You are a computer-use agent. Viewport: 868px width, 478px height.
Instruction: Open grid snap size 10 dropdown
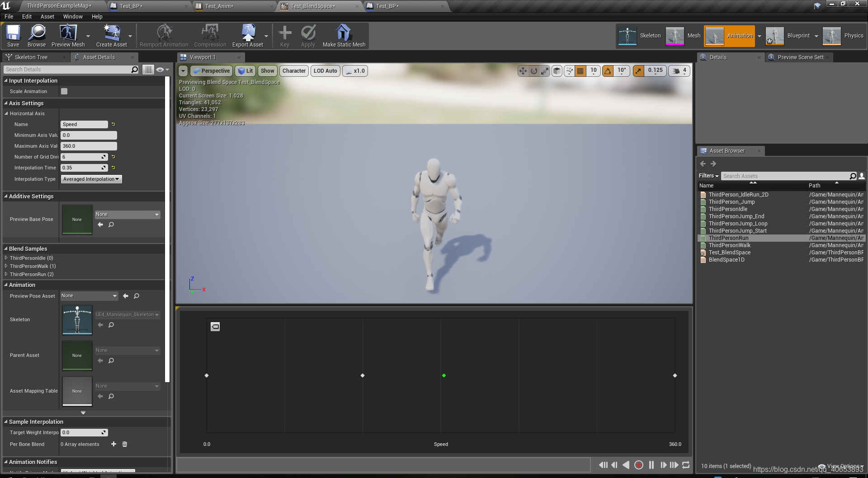pyautogui.click(x=594, y=71)
